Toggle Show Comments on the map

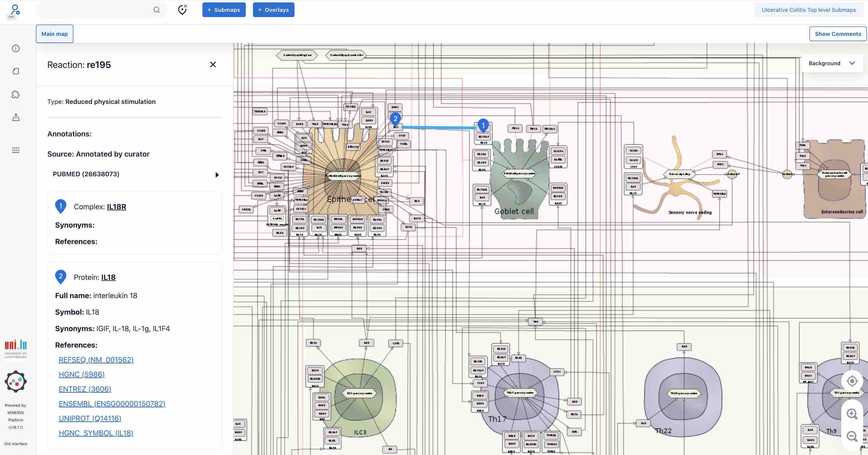tap(838, 34)
